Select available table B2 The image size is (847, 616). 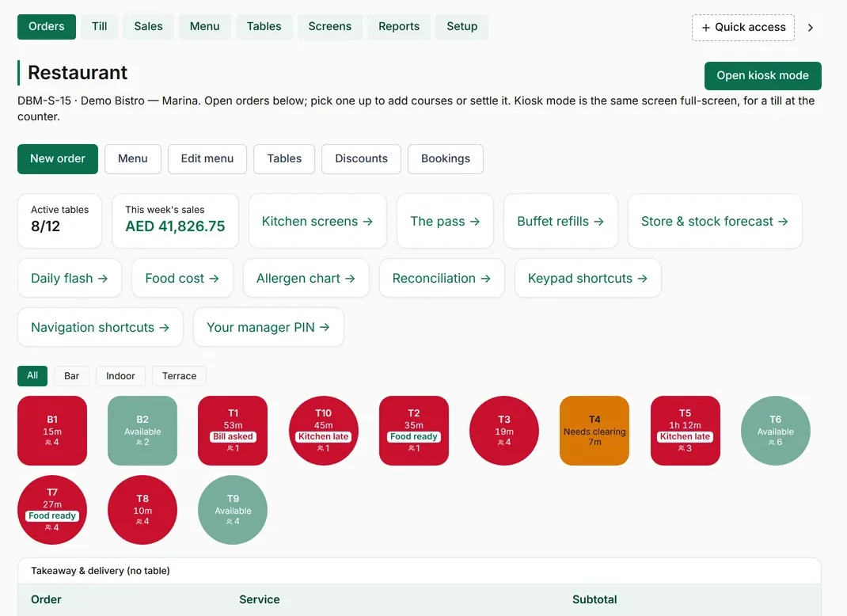[x=142, y=431]
